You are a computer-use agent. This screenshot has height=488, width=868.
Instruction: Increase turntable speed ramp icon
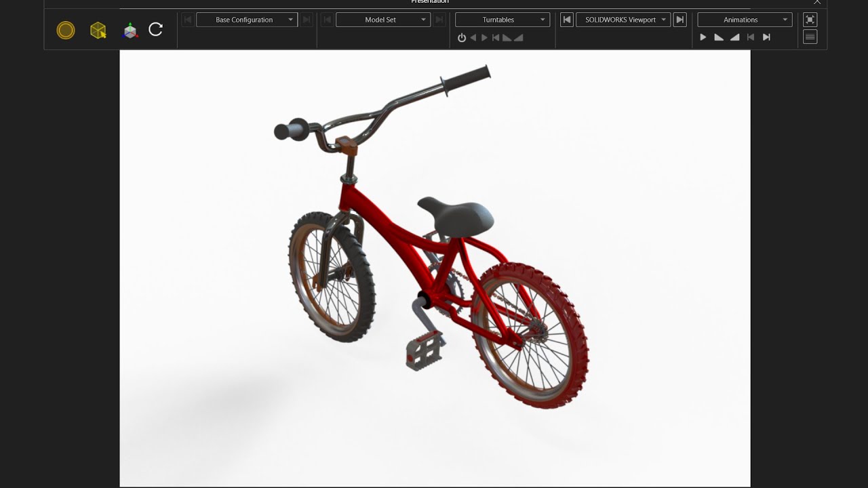(519, 38)
